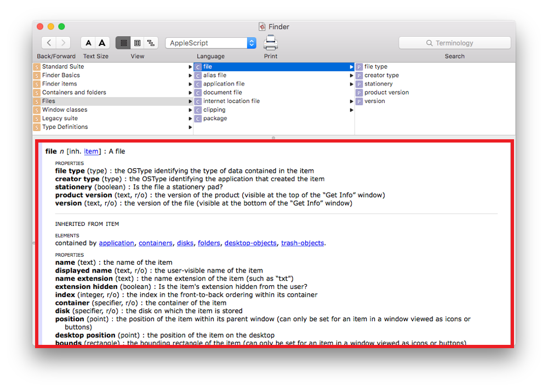Grab the pane divider handle above definitions
The width and height of the screenshot is (548, 392).
click(x=273, y=138)
